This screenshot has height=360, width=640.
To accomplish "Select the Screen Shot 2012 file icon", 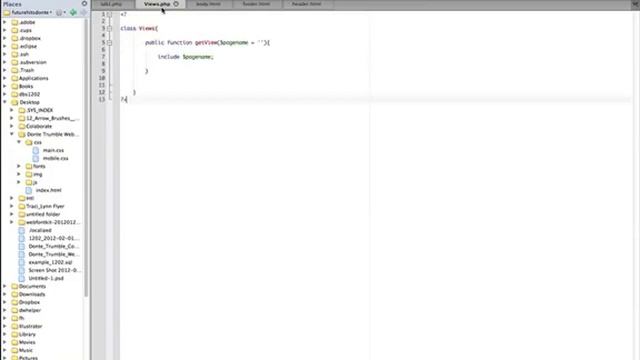I will [22, 270].
